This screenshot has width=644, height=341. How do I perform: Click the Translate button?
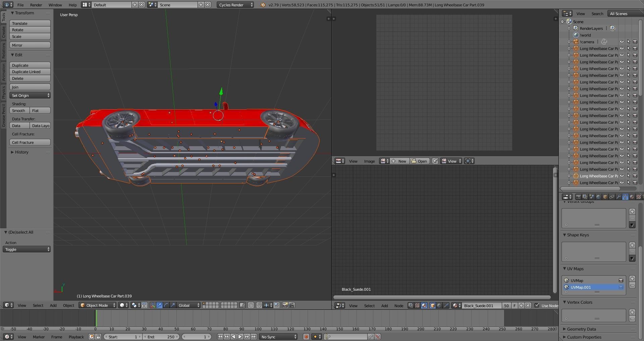point(30,23)
